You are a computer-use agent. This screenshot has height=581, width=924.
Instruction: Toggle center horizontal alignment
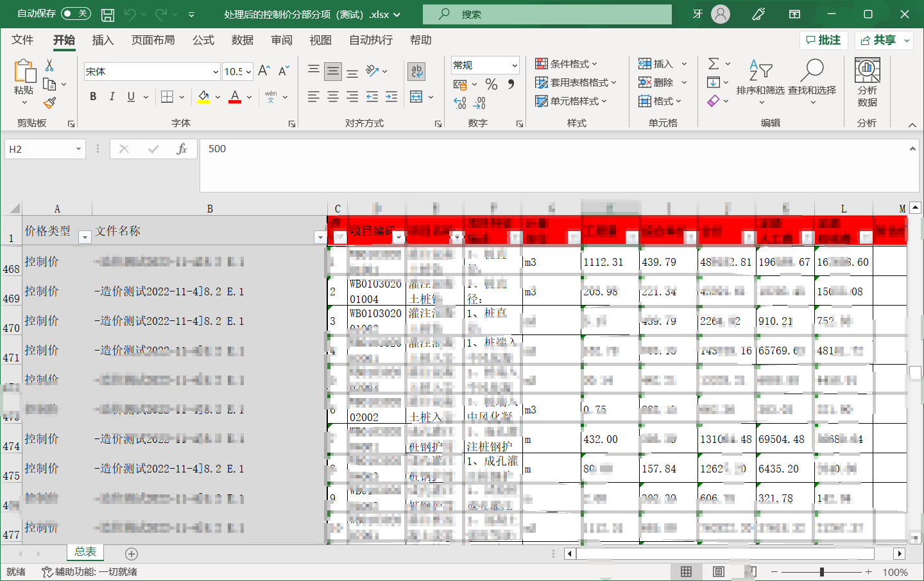(333, 97)
